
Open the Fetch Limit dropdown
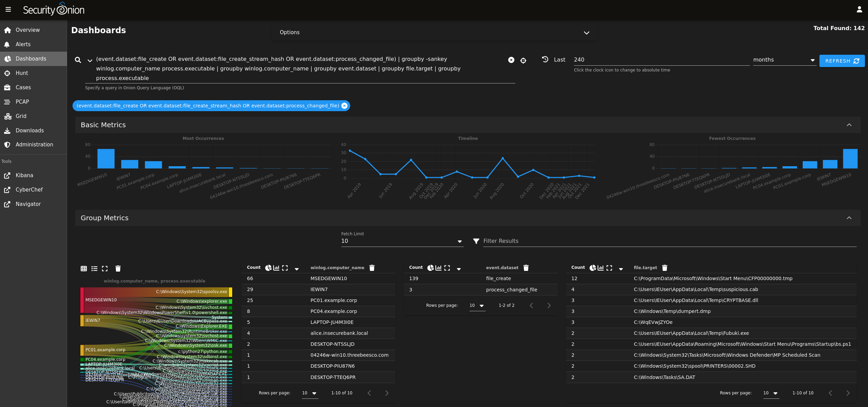460,241
